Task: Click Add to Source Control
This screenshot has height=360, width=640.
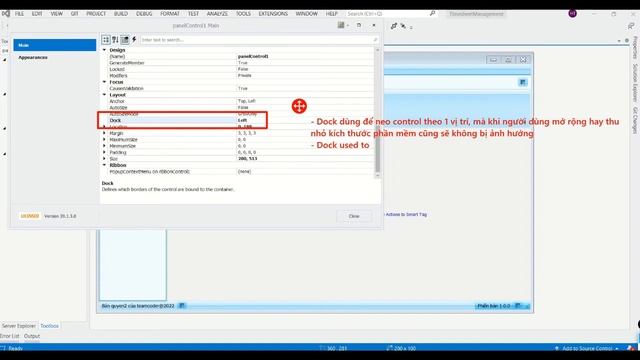Action: pos(587,348)
